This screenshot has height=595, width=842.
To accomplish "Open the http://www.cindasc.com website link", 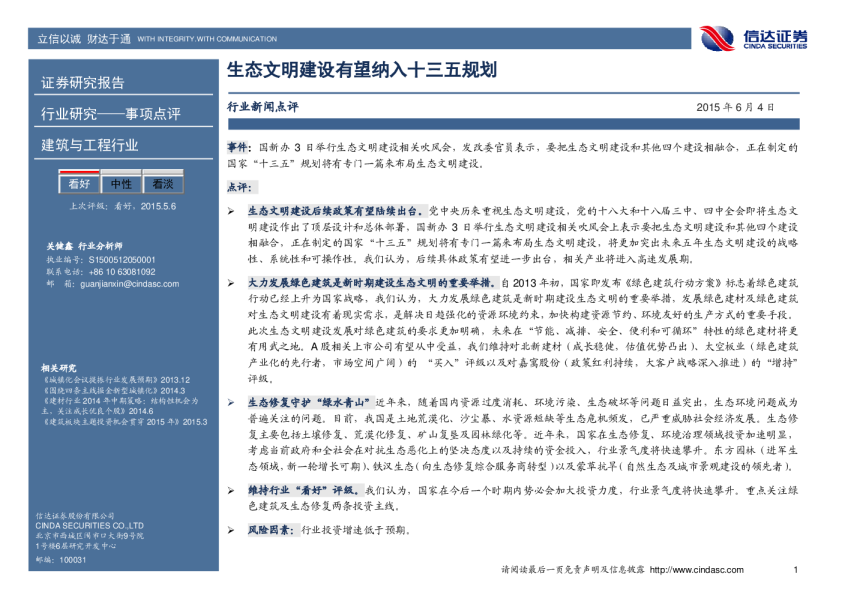I will [x=696, y=570].
